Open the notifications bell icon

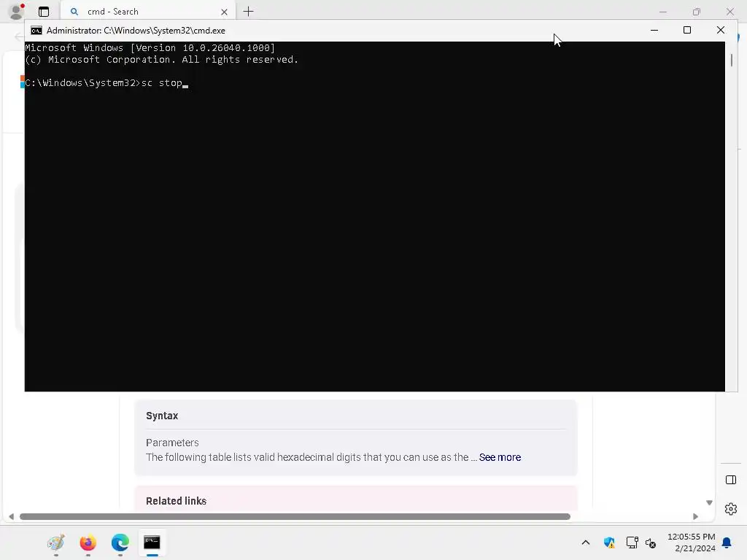[727, 542]
